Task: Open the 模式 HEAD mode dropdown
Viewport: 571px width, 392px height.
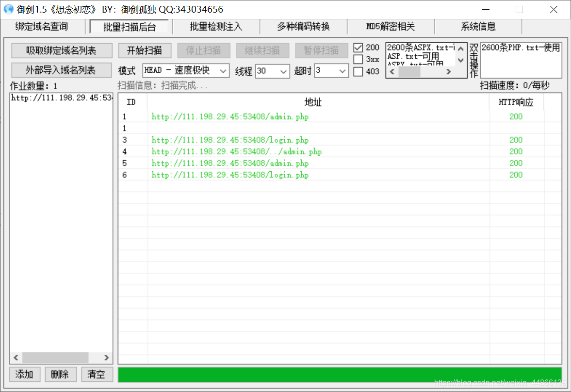Action: [186, 71]
